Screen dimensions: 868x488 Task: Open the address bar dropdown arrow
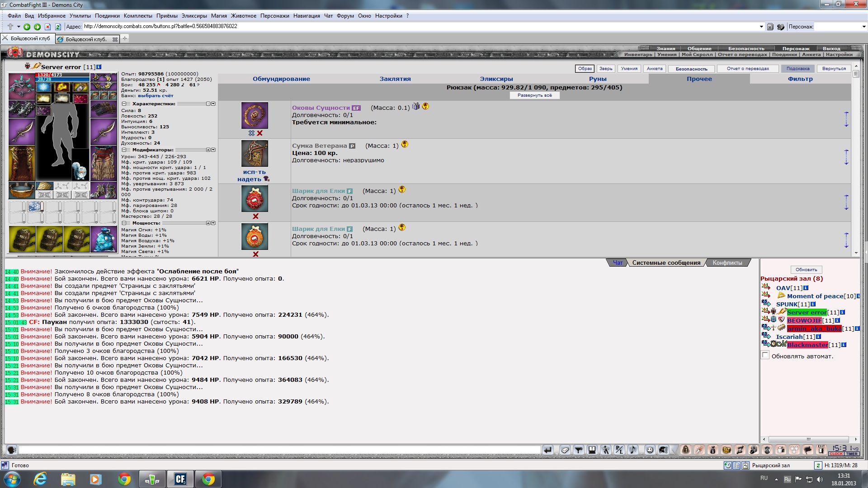point(761,27)
